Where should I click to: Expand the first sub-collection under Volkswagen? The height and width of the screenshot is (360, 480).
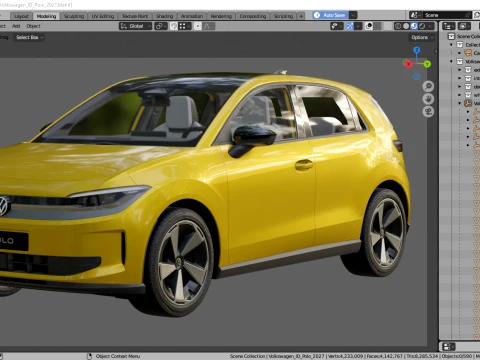coord(460,70)
